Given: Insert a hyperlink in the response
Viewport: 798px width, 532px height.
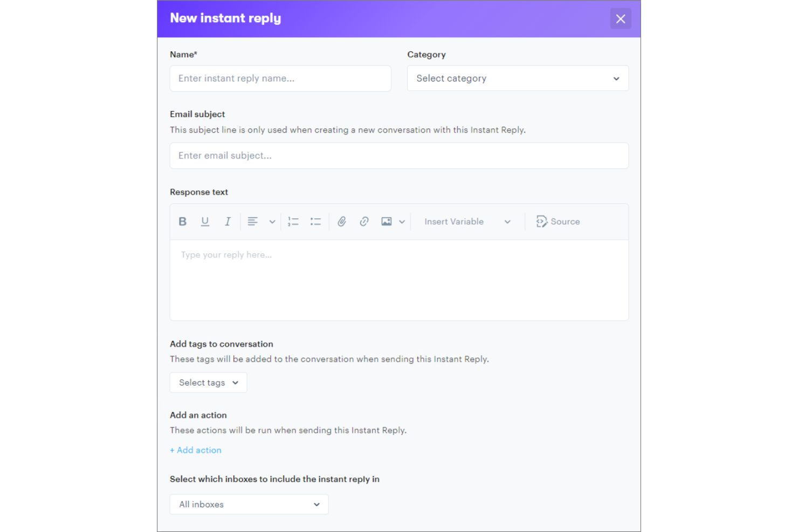Looking at the screenshot, I should coord(364,221).
